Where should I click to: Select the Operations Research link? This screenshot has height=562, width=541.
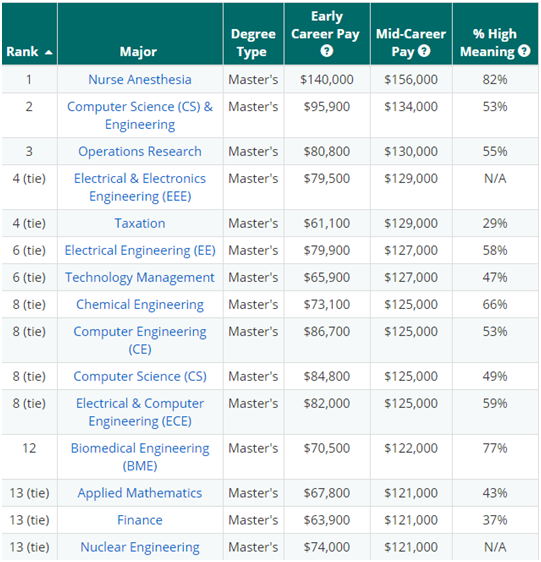click(140, 152)
